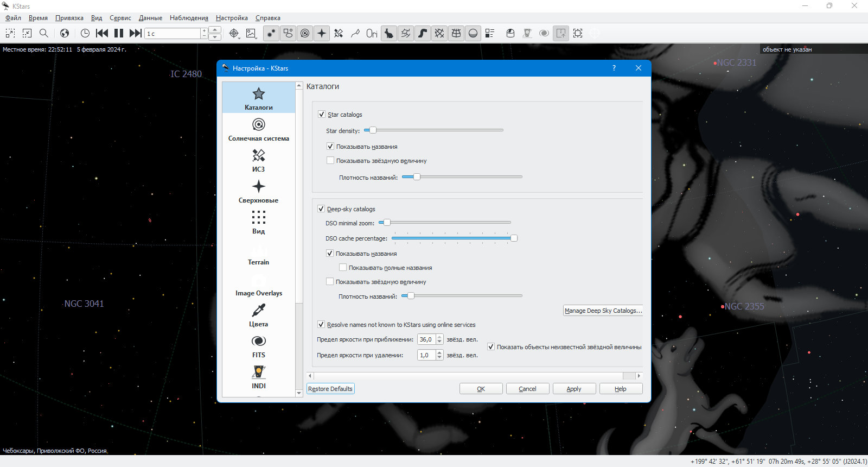Open the Настройка menu

point(232,18)
